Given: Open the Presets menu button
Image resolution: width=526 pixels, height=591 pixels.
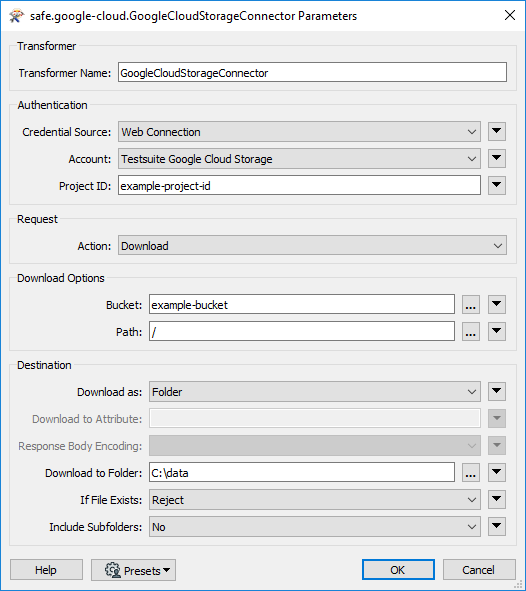Looking at the screenshot, I should coord(133,570).
